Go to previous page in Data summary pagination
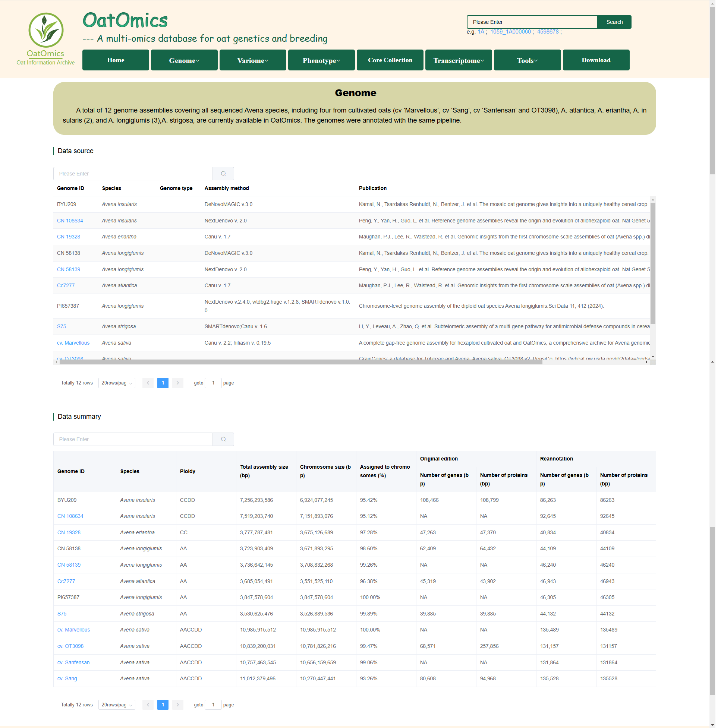This screenshot has height=728, width=721. [148, 705]
